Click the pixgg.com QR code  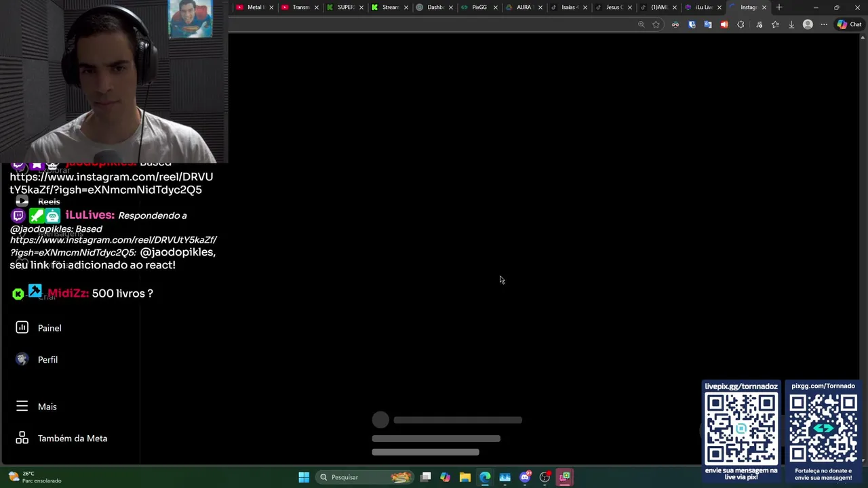click(823, 428)
